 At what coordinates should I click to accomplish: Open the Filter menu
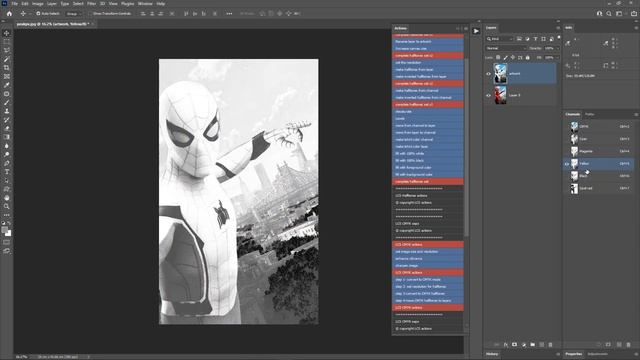pyautogui.click(x=91, y=4)
